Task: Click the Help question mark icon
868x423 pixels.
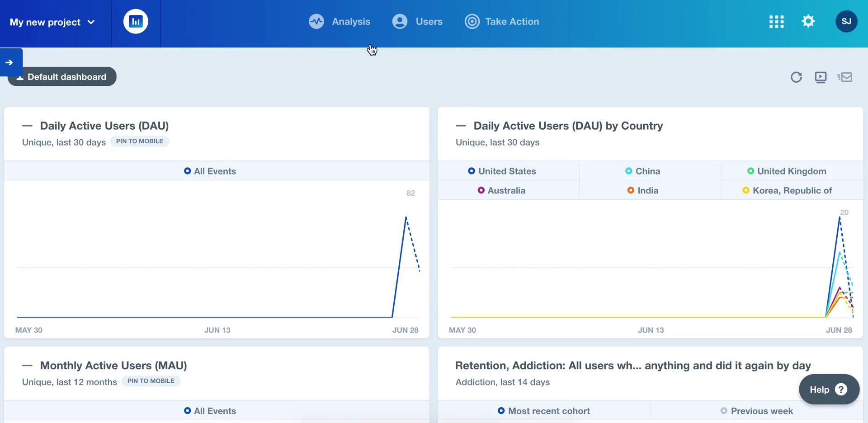Action: (841, 390)
